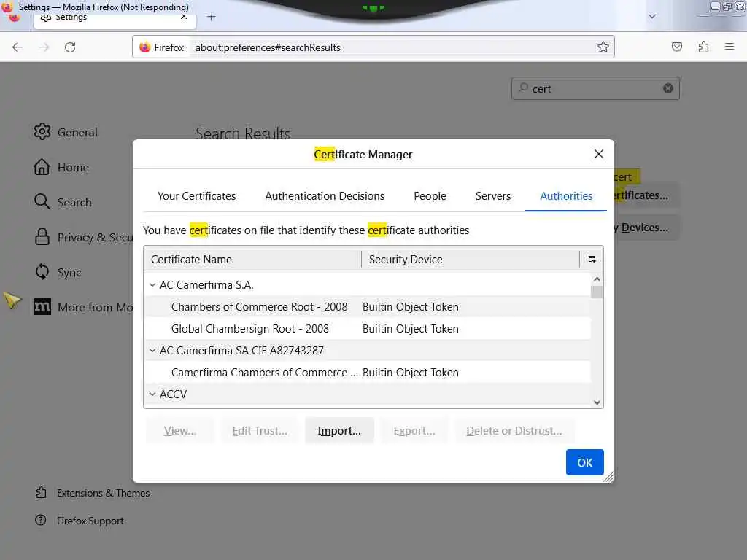
Task: Switch to the Servers tab
Action: click(x=492, y=195)
